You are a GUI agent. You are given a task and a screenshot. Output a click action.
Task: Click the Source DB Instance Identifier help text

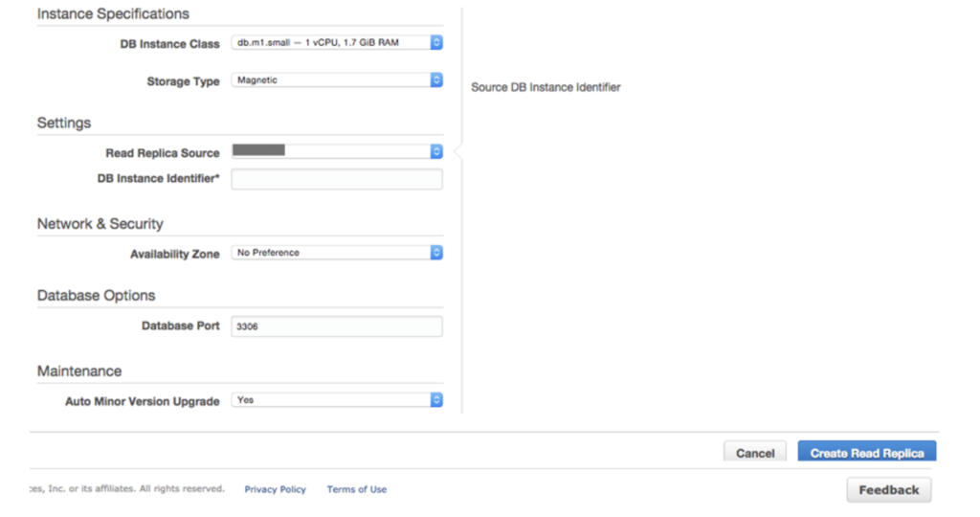click(x=546, y=87)
